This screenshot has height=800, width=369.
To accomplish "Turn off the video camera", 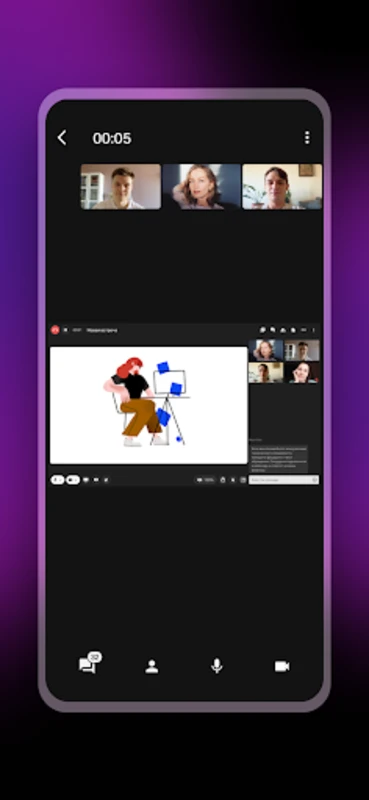I will (282, 667).
